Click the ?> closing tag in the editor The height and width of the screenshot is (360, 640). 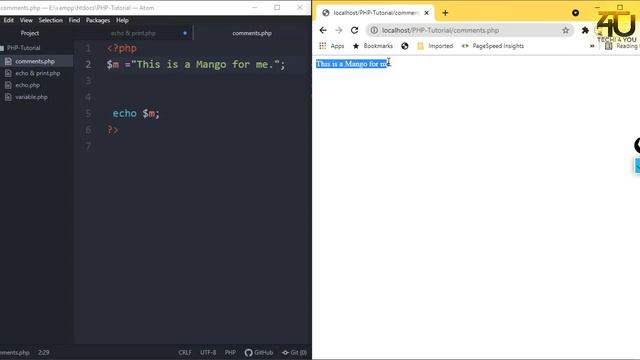(x=113, y=130)
